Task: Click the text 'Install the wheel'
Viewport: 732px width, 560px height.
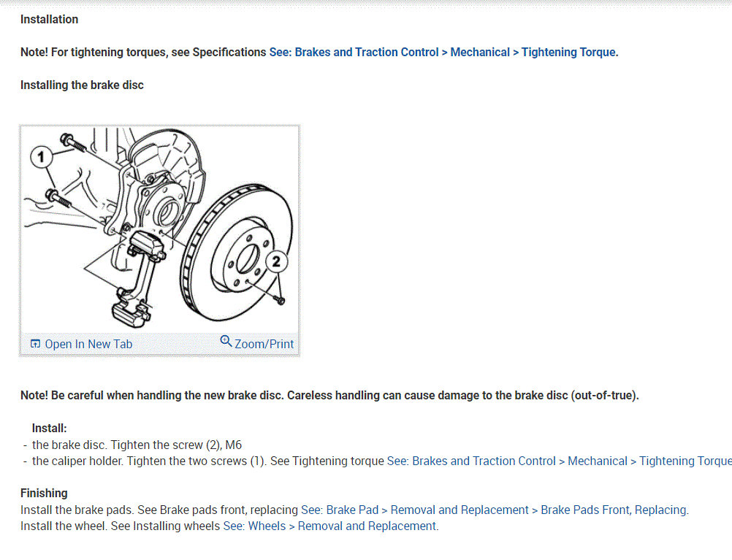Action: [x=64, y=526]
